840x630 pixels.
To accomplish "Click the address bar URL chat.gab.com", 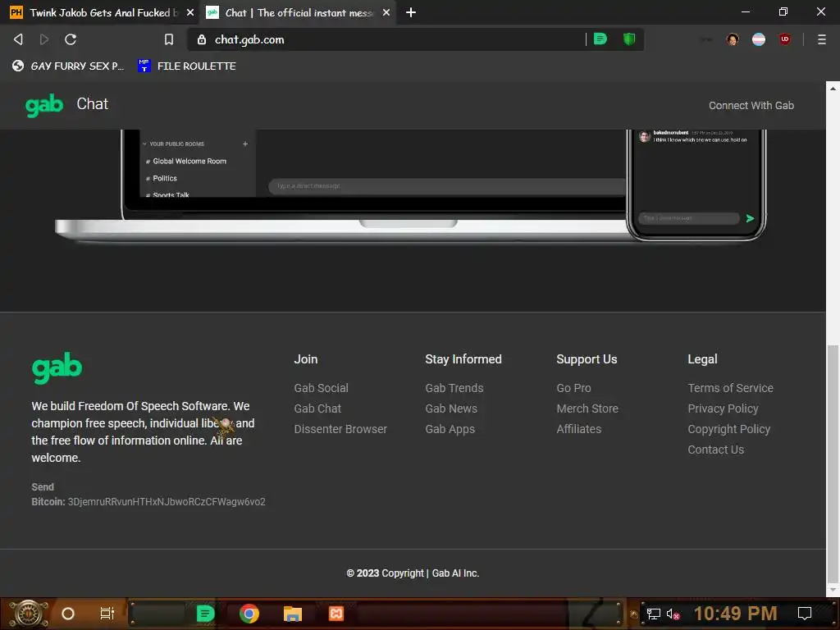I will click(x=249, y=39).
